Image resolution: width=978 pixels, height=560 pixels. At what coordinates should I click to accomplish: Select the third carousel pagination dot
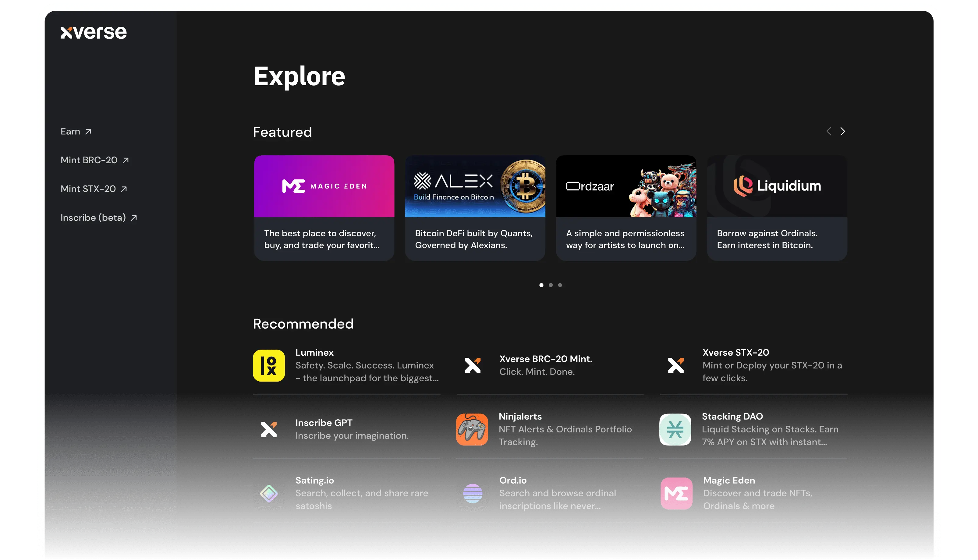pos(560,285)
